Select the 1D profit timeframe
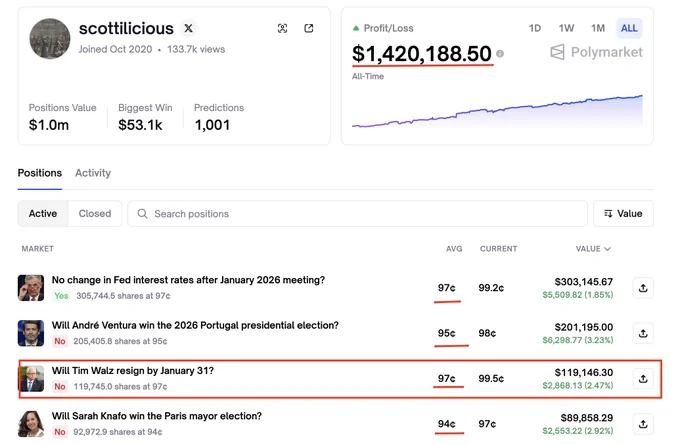 click(535, 28)
